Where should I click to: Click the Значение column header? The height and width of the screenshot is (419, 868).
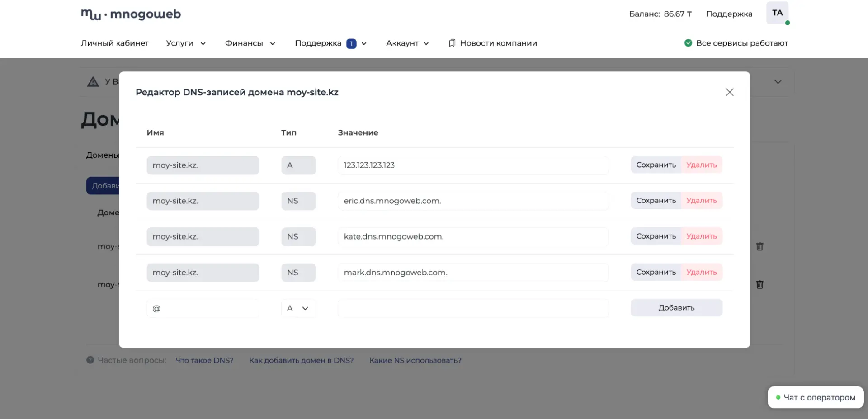(x=358, y=133)
